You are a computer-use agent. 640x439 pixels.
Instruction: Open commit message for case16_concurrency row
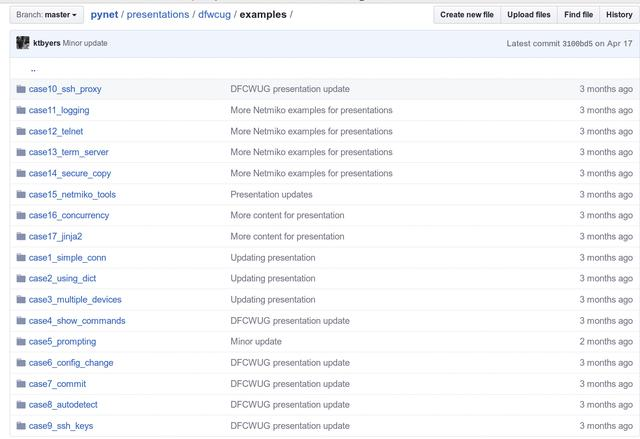tap(287, 215)
